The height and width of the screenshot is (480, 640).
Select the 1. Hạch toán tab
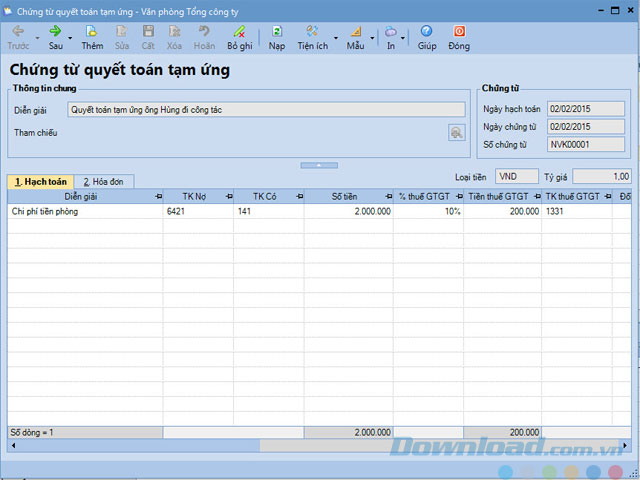[40, 182]
